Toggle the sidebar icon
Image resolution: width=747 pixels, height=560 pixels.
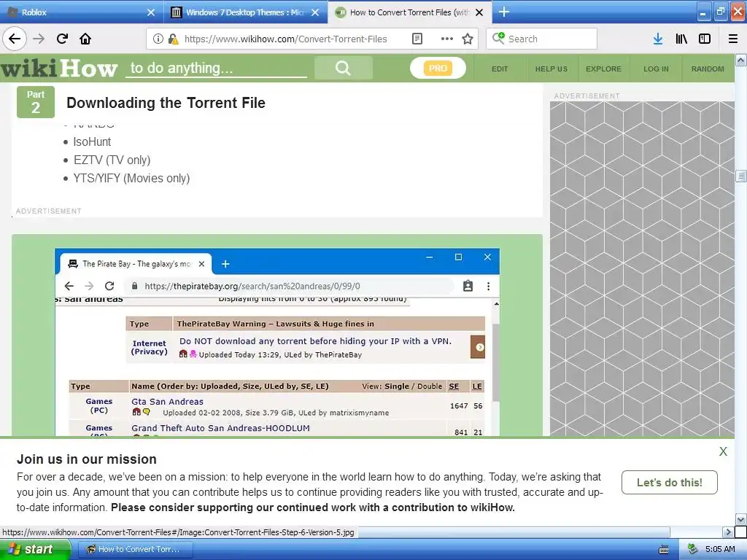click(705, 39)
